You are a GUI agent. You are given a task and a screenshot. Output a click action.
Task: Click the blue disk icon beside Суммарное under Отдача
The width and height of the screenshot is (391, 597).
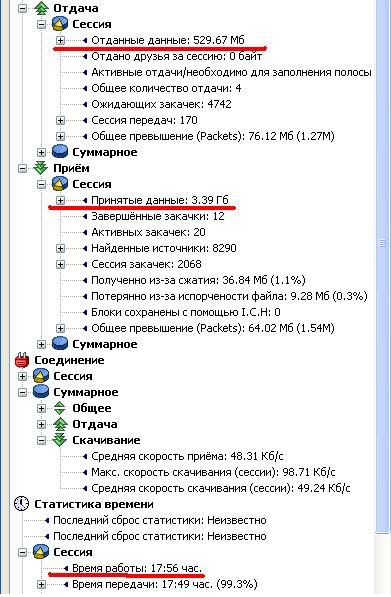[x=60, y=152]
